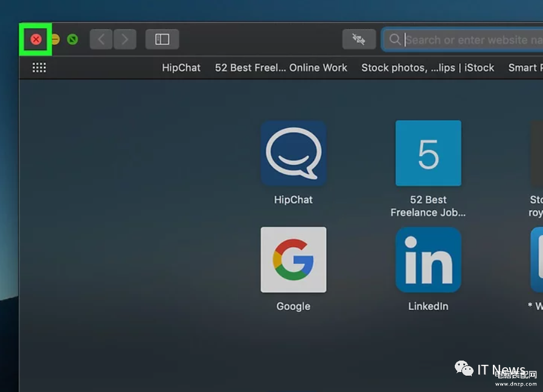This screenshot has width=543, height=392.
Task: Open the LinkedIn favorite tile
Action: [428, 260]
